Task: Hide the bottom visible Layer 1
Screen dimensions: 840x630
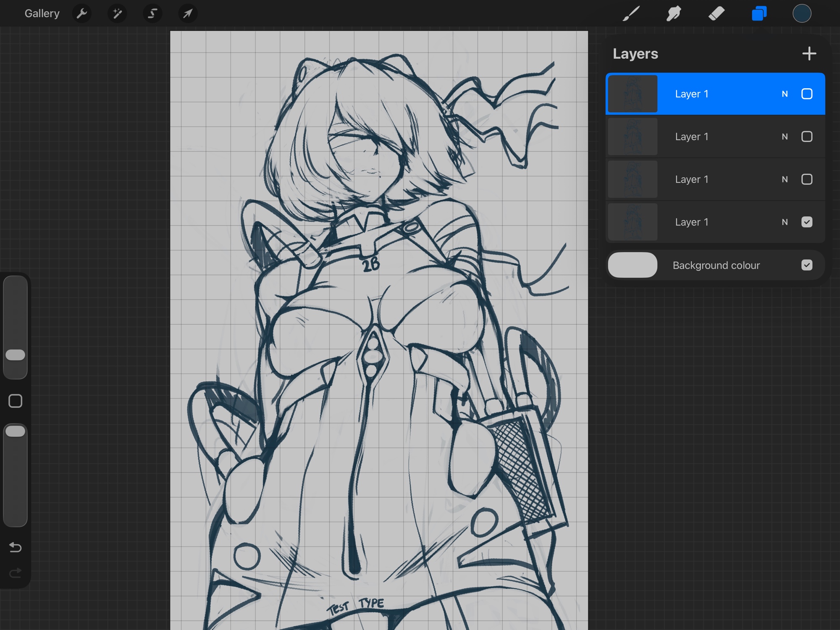Action: 806,222
